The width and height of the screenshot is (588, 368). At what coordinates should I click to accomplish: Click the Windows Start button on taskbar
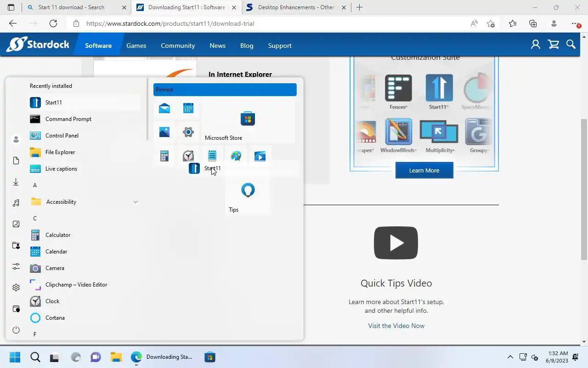point(15,357)
